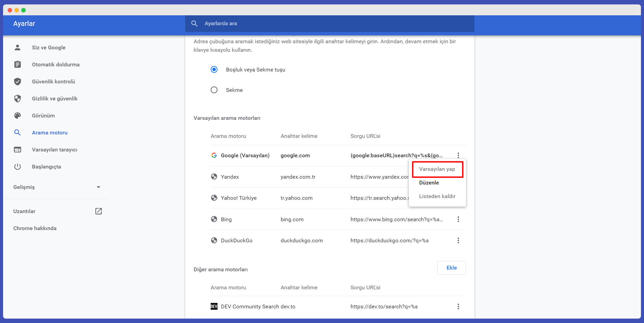Open three-dot menu for DEV Community row
The height and width of the screenshot is (323, 644).
458,306
